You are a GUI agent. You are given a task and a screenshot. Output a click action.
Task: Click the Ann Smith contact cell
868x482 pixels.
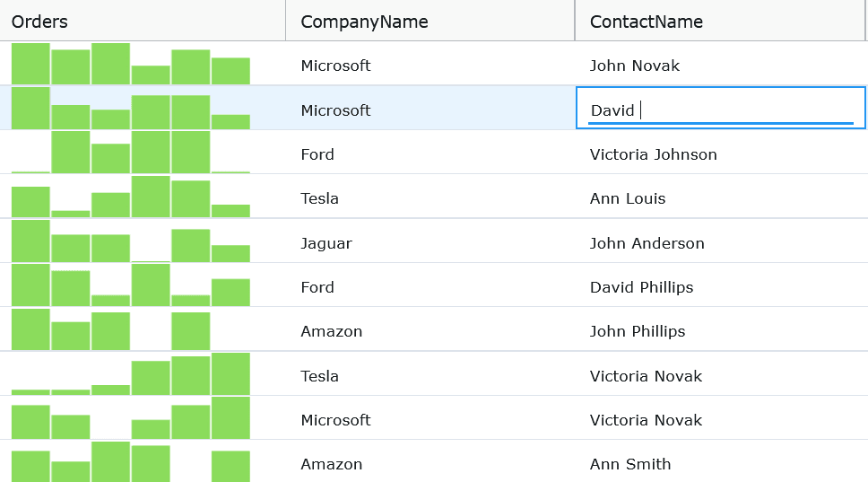(721, 462)
